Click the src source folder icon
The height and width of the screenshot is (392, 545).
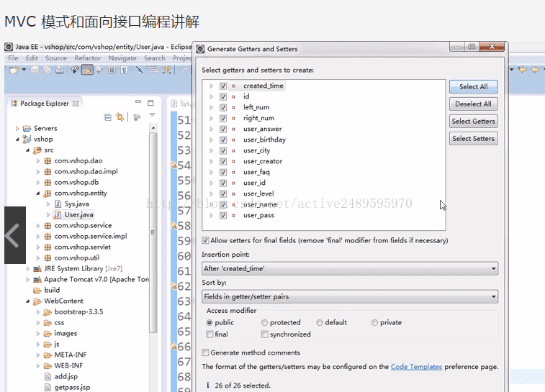[37, 150]
